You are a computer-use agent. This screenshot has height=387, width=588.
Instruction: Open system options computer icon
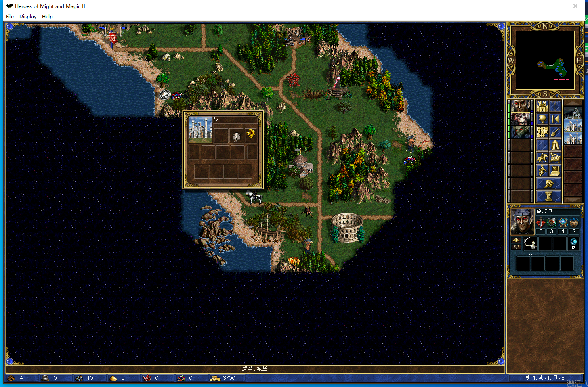pyautogui.click(x=555, y=171)
